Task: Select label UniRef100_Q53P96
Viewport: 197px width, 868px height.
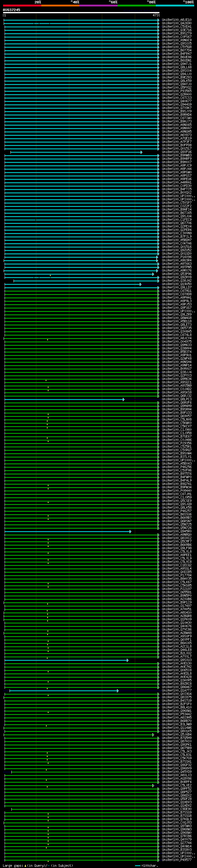Action: click(176, 274)
